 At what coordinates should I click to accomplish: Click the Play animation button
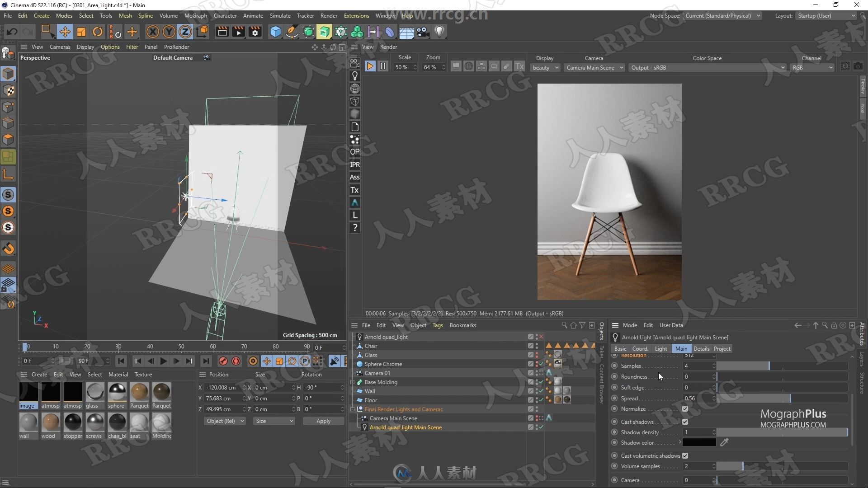tap(164, 361)
